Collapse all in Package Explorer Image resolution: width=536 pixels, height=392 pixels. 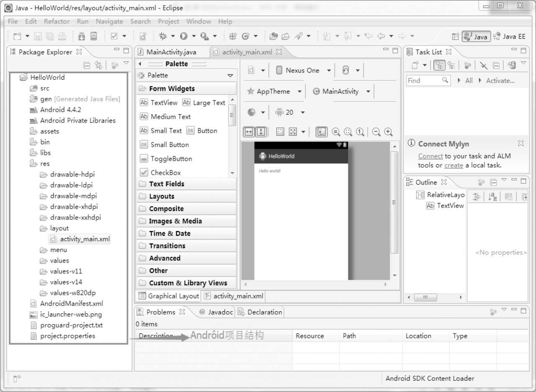pos(87,65)
